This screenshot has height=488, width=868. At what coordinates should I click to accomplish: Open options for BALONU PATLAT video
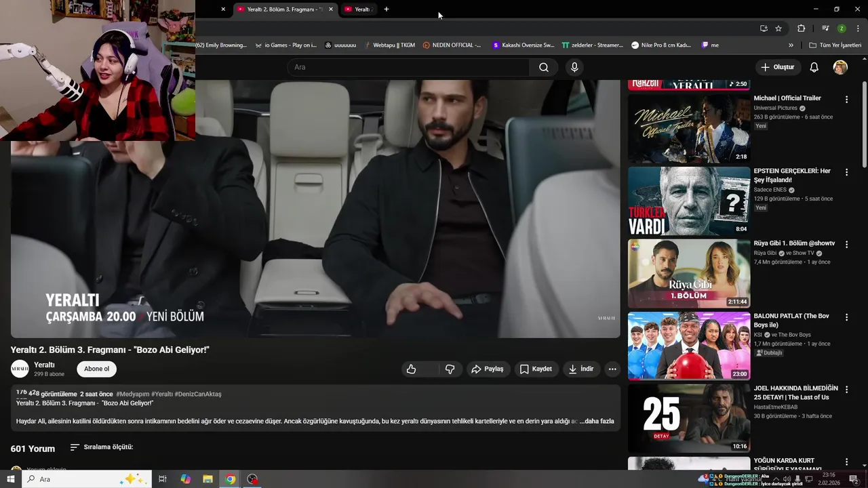coord(846,317)
